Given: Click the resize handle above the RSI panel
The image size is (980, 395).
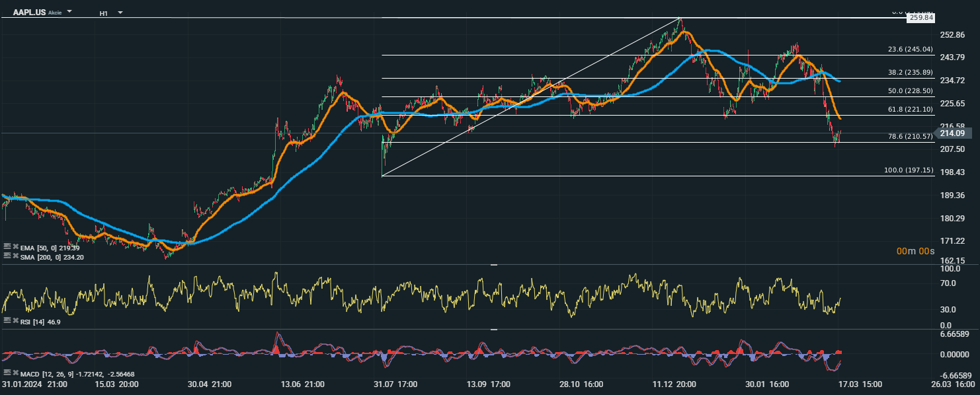Looking at the screenshot, I should tap(493, 266).
